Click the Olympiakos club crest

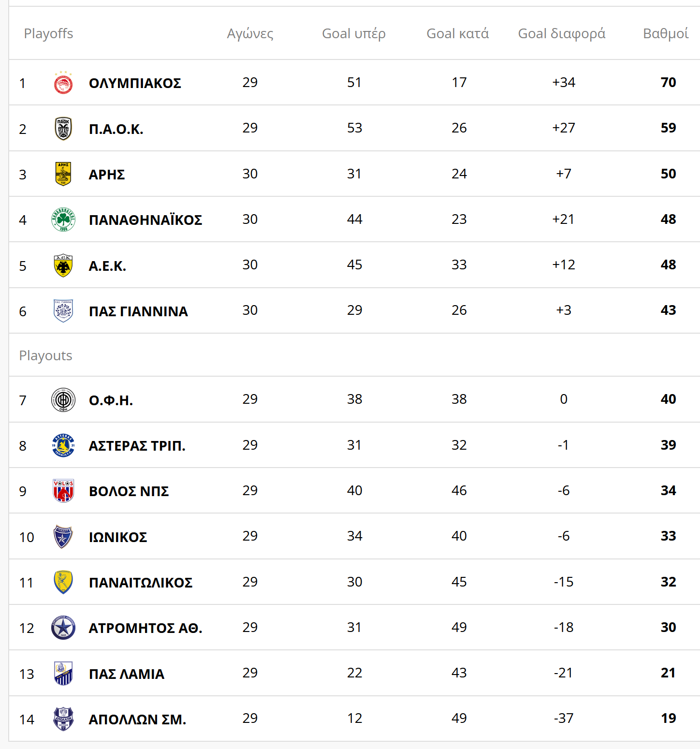pos(63,83)
